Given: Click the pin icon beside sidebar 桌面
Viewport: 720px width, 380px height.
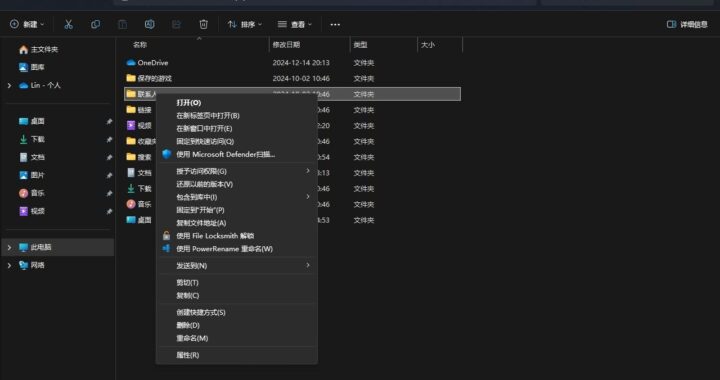Looking at the screenshot, I should (x=109, y=122).
